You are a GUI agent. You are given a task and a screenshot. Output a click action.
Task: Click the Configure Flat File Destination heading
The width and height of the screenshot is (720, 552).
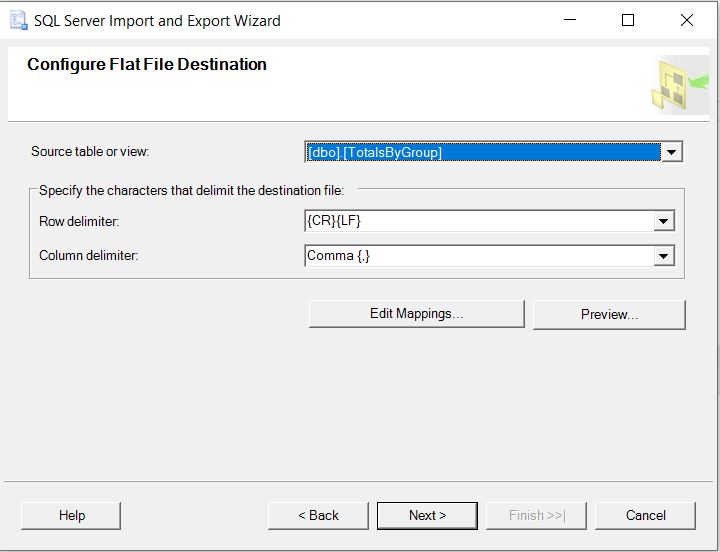click(x=147, y=64)
